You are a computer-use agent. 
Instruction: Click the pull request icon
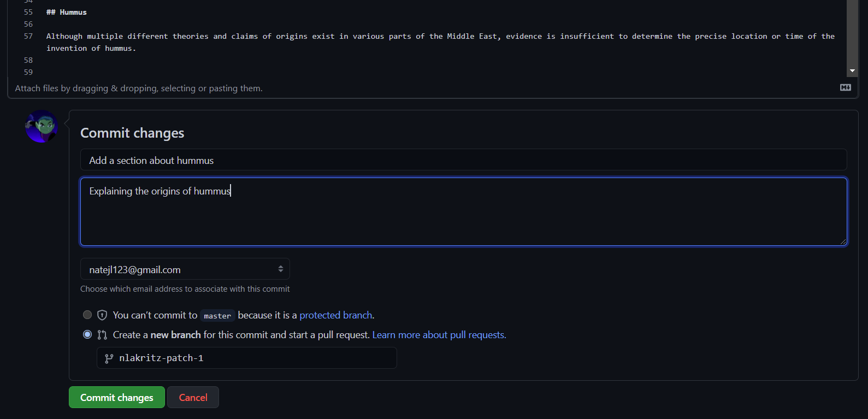pos(102,335)
